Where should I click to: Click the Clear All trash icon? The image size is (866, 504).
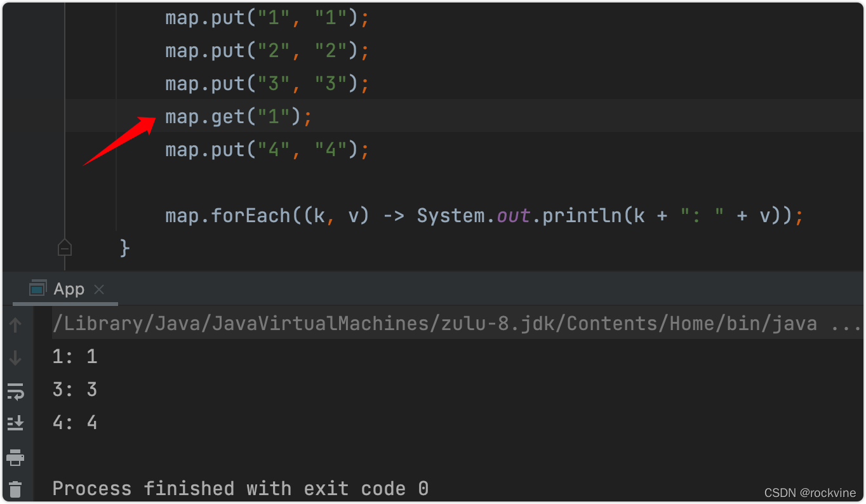tap(16, 489)
